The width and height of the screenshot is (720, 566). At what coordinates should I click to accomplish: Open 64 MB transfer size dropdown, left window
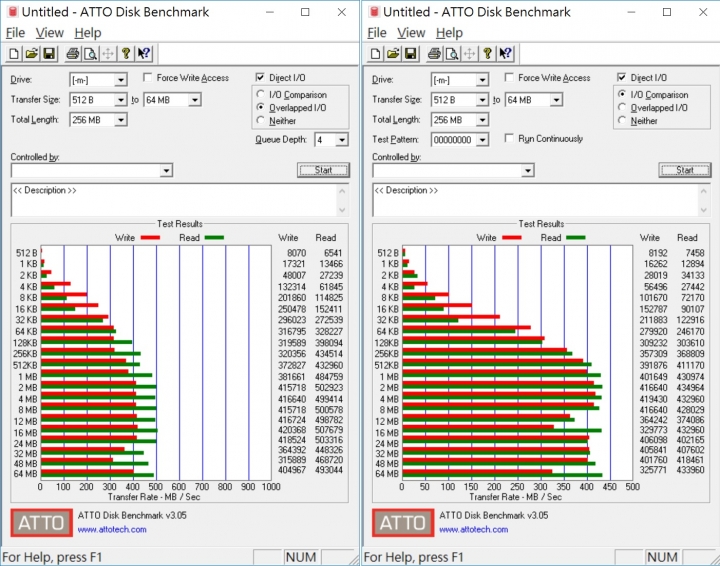(x=195, y=100)
